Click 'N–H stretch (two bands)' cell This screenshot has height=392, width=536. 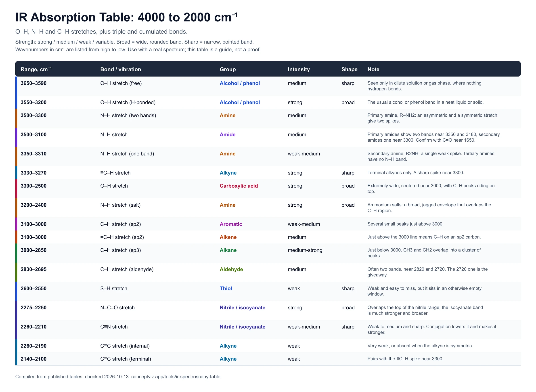(128, 115)
